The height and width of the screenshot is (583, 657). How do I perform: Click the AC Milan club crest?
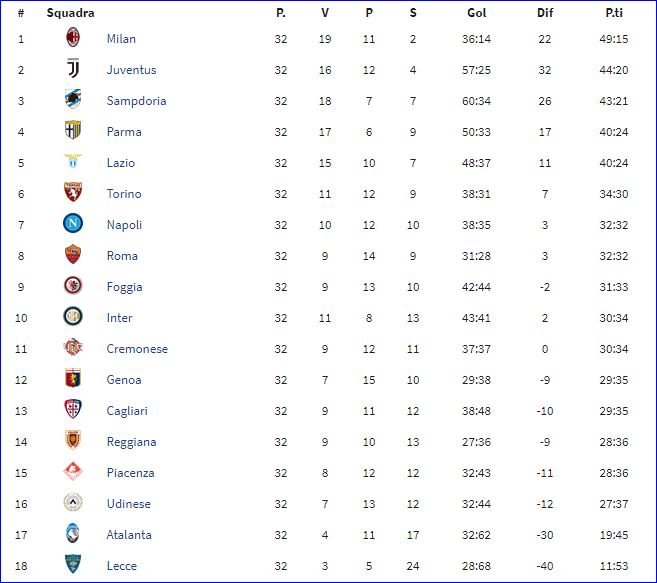tap(73, 37)
